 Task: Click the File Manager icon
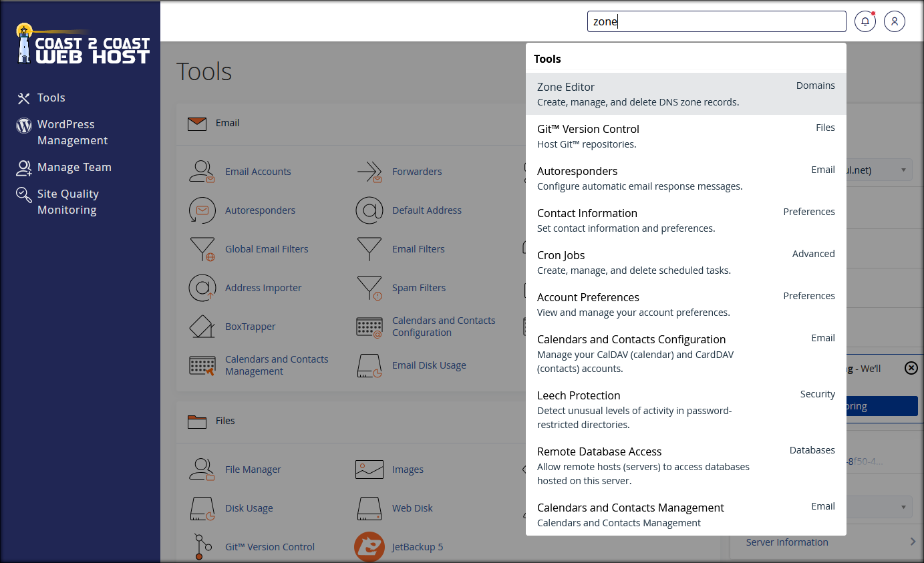(x=202, y=470)
